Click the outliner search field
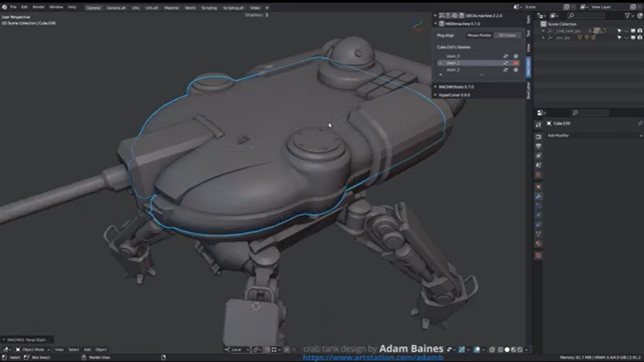The width and height of the screenshot is (644, 362). coord(586,16)
